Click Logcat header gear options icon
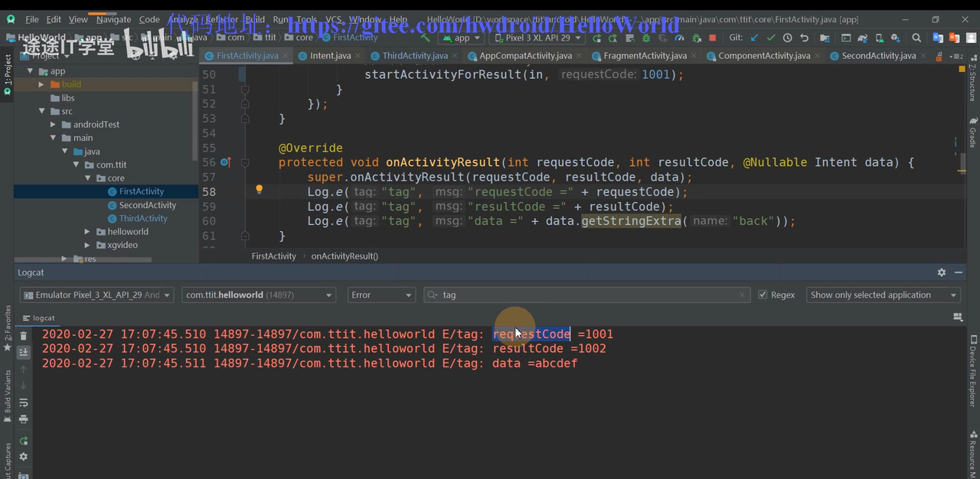This screenshot has width=980, height=479. tap(942, 272)
